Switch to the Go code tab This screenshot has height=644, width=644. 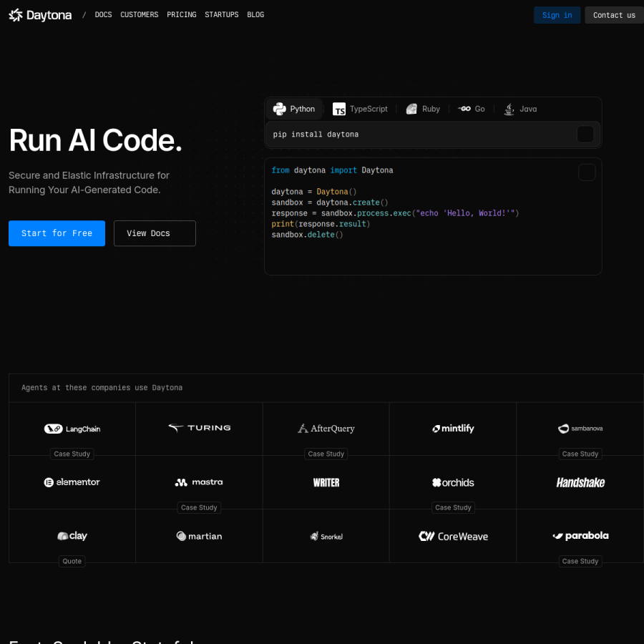point(472,109)
